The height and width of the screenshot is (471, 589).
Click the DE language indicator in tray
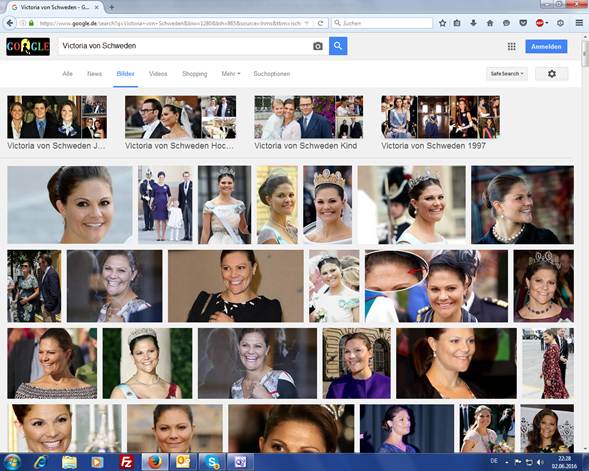point(494,461)
